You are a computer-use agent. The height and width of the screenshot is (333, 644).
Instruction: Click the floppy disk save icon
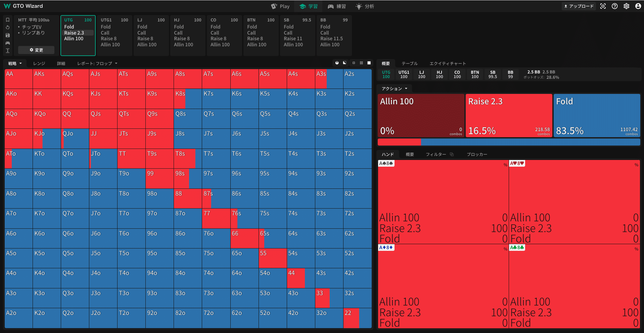pyautogui.click(x=8, y=35)
